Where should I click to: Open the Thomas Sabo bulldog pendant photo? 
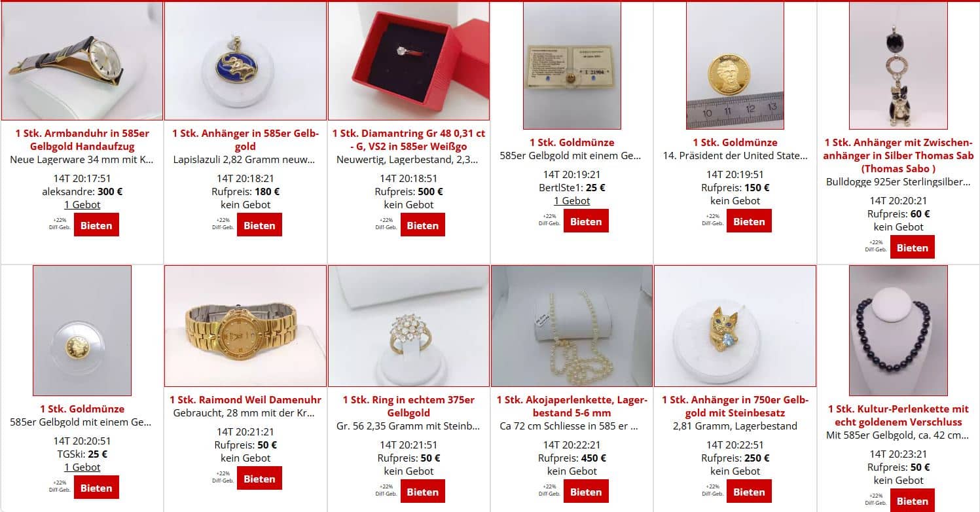tap(898, 65)
